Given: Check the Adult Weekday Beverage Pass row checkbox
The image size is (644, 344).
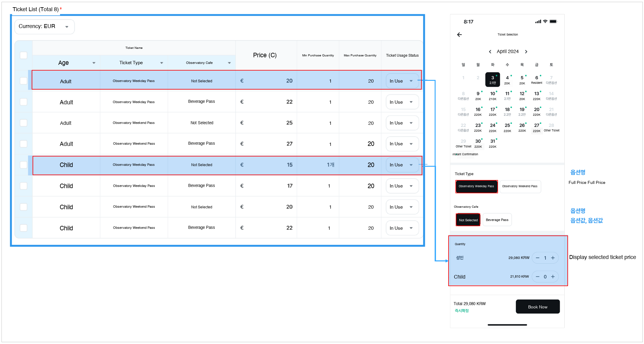Looking at the screenshot, I should (x=24, y=102).
